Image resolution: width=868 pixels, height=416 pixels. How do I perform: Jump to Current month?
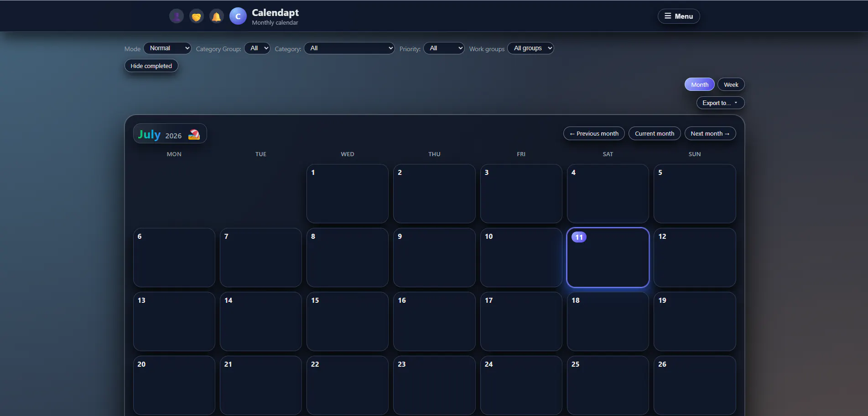click(655, 133)
